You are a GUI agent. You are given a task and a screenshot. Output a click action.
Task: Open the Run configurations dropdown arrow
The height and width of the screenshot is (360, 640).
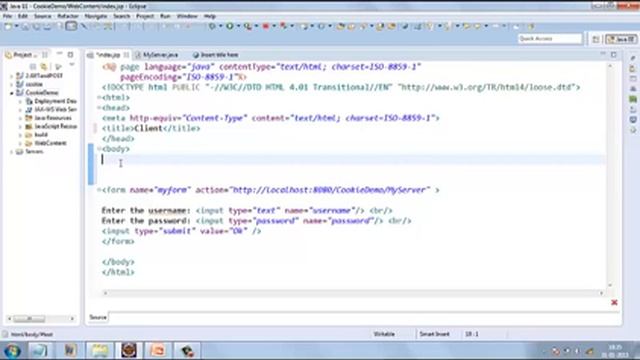(x=238, y=27)
